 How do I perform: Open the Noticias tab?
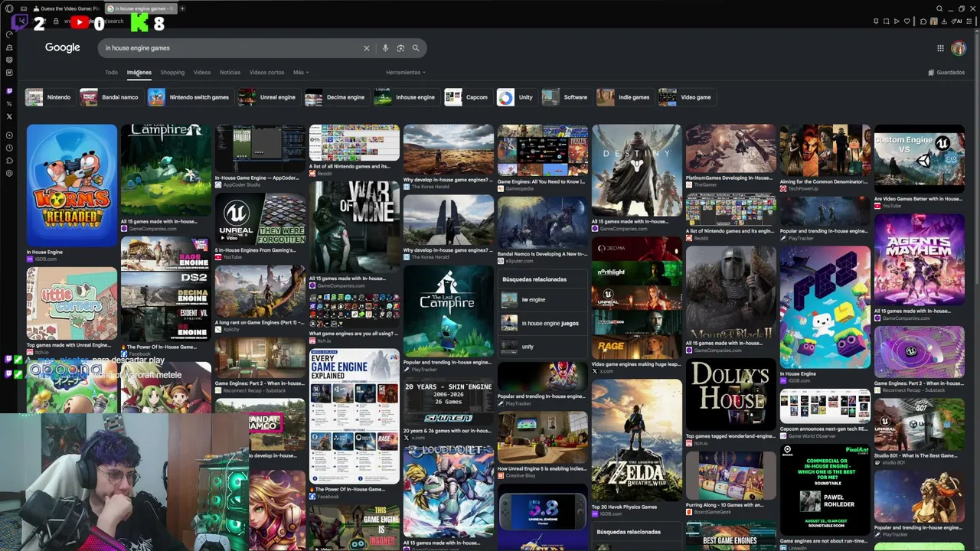[x=230, y=73]
